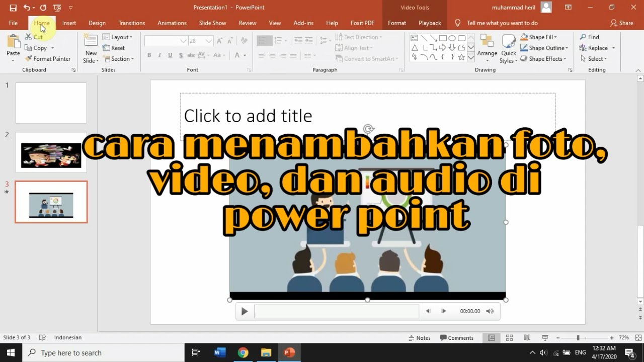Reset the slide layout
The image size is (644, 362).
[114, 48]
